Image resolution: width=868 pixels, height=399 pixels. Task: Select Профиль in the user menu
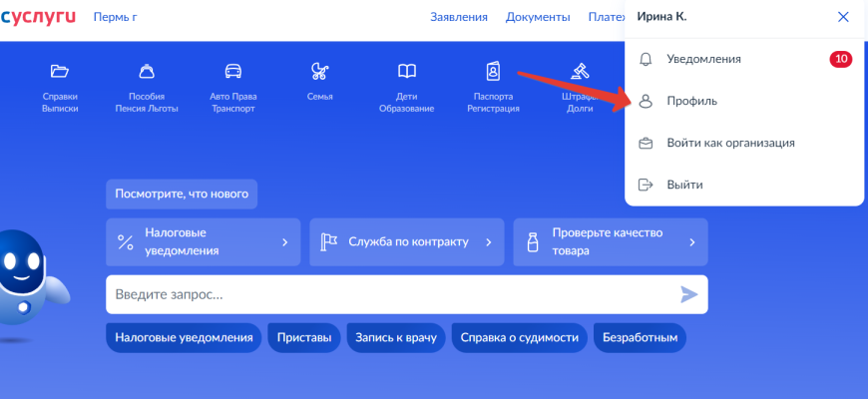coord(691,101)
